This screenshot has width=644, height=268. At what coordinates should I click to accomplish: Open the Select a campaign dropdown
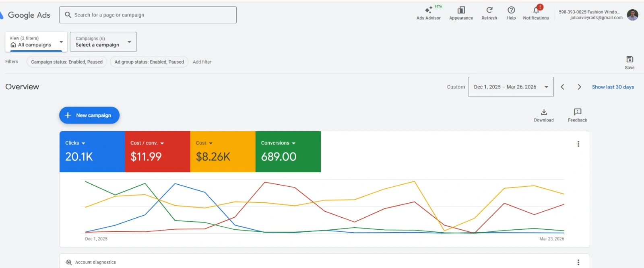[103, 42]
